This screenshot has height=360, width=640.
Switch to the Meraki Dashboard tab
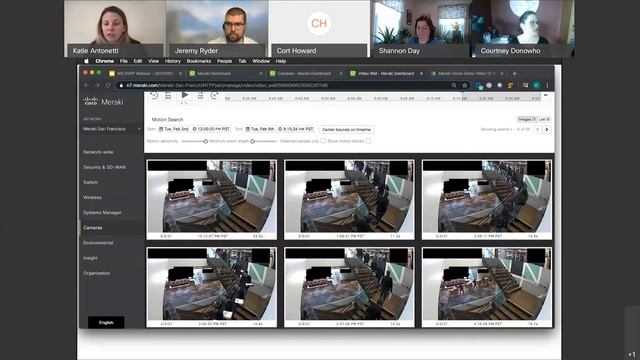pos(225,73)
